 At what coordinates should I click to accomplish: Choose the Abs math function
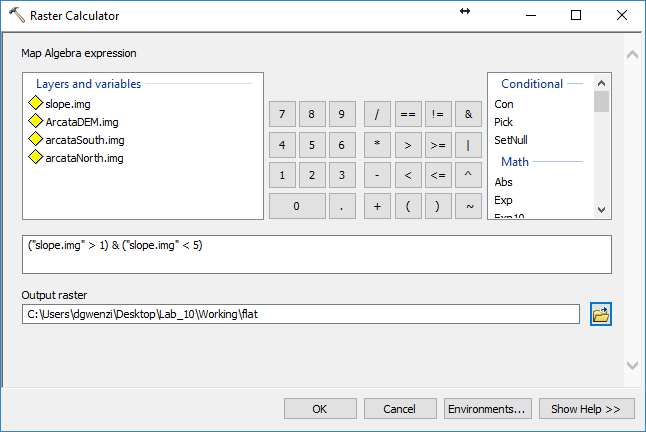coord(503,182)
